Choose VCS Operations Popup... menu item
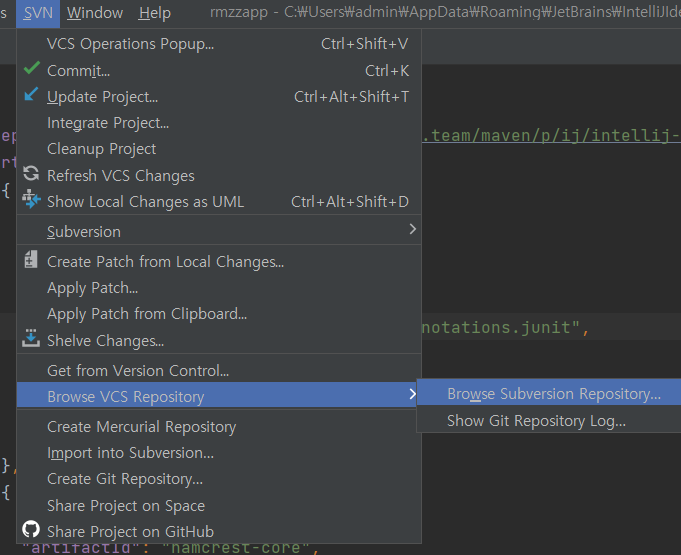This screenshot has width=681, height=555. [x=219, y=44]
